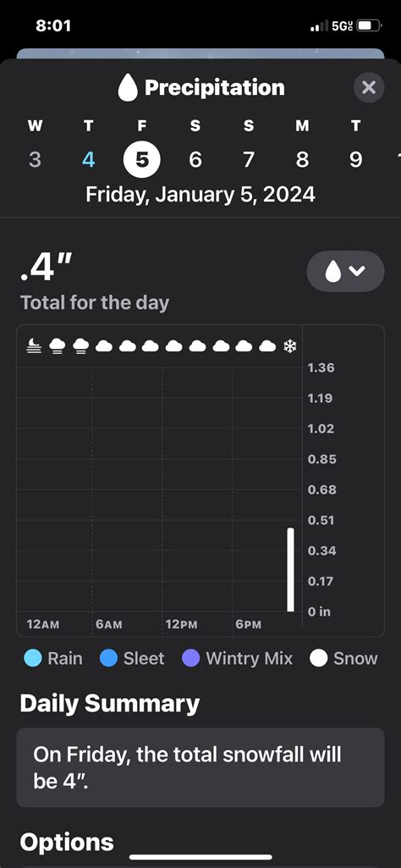The image size is (401, 868).
Task: Open the raindrop condition type dropdown
Action: [x=345, y=271]
